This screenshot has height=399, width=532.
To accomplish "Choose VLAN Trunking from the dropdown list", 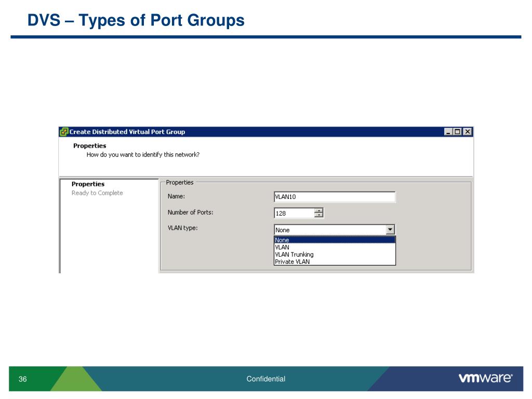I will click(x=335, y=254).
